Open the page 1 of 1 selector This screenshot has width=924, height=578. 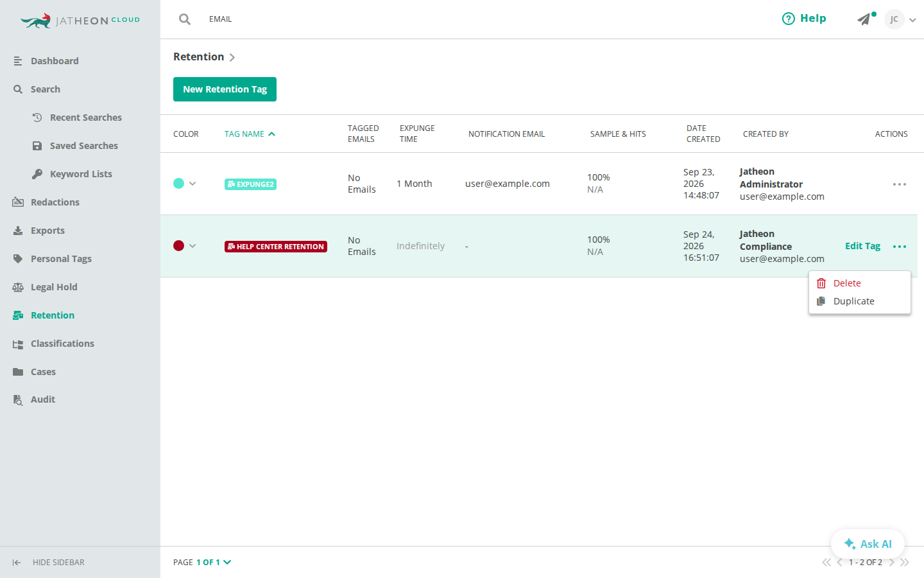point(214,563)
